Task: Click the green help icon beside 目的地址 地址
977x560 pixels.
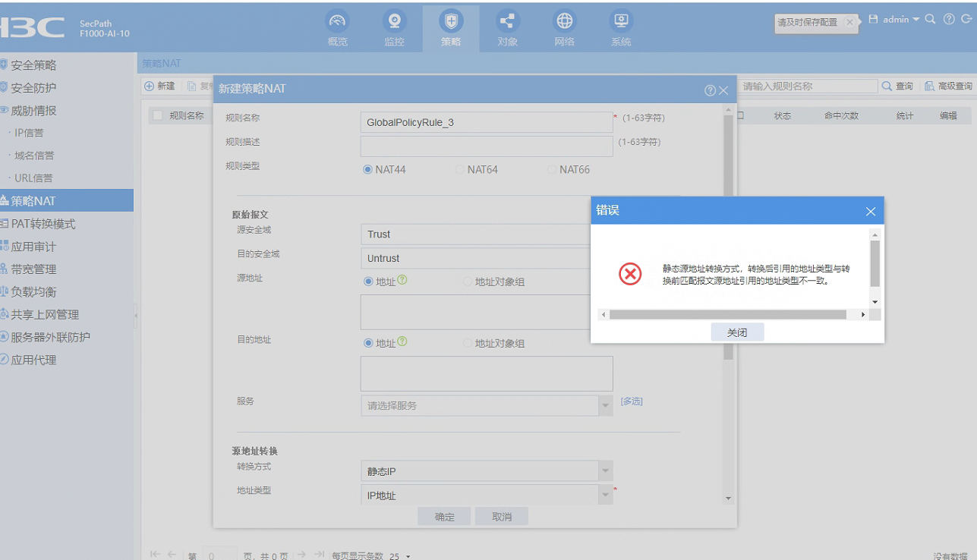Action: [x=402, y=341]
